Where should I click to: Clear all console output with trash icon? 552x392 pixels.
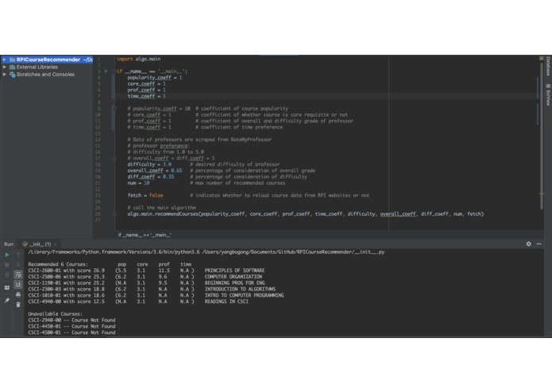pyautogui.click(x=18, y=305)
